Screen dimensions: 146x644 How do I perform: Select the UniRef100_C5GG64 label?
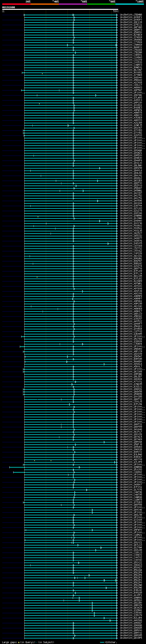(131, 50)
